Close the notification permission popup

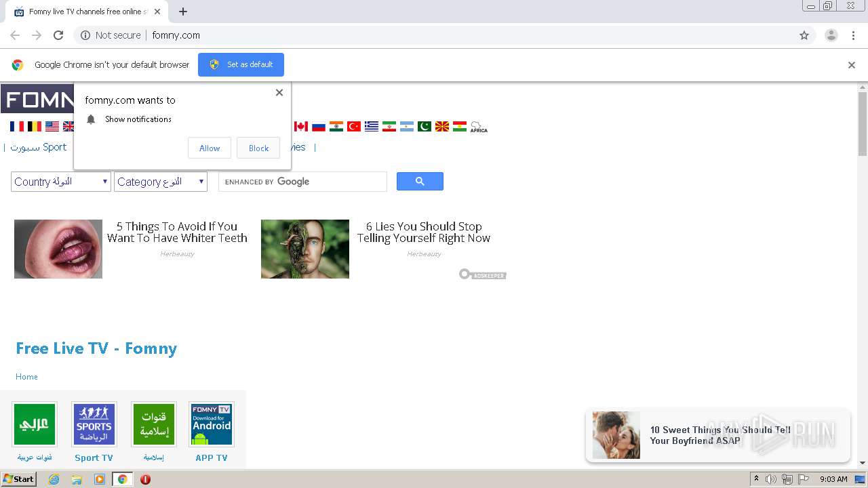(279, 93)
